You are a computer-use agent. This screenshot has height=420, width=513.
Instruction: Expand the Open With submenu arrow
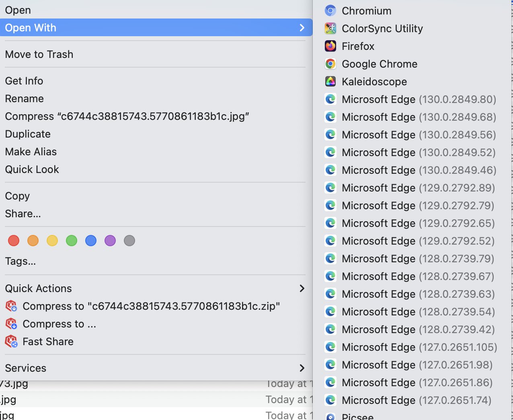pyautogui.click(x=302, y=28)
